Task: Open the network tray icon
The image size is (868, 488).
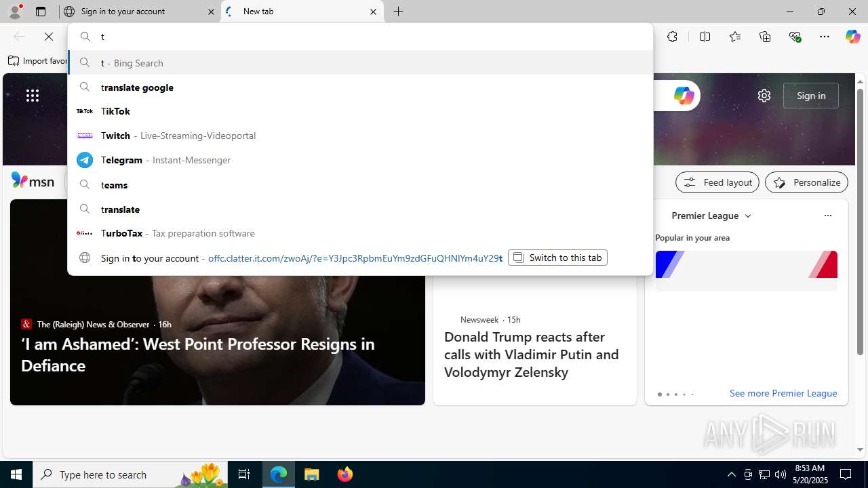Action: click(764, 474)
